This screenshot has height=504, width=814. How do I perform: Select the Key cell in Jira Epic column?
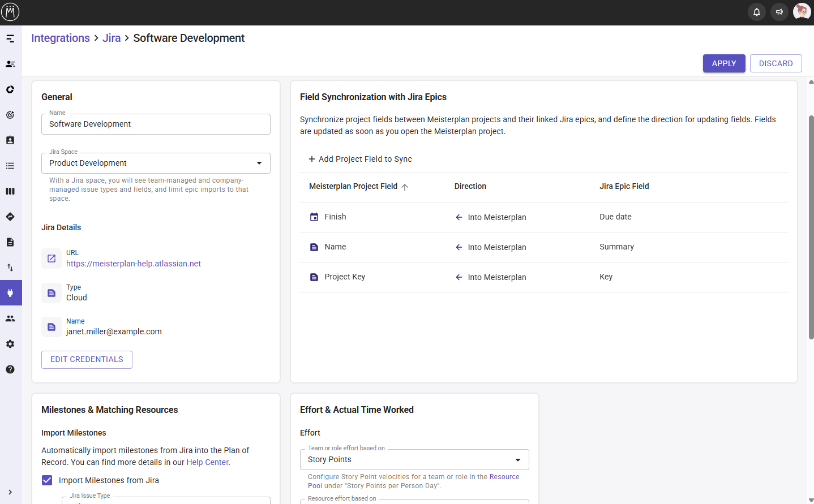coord(606,277)
